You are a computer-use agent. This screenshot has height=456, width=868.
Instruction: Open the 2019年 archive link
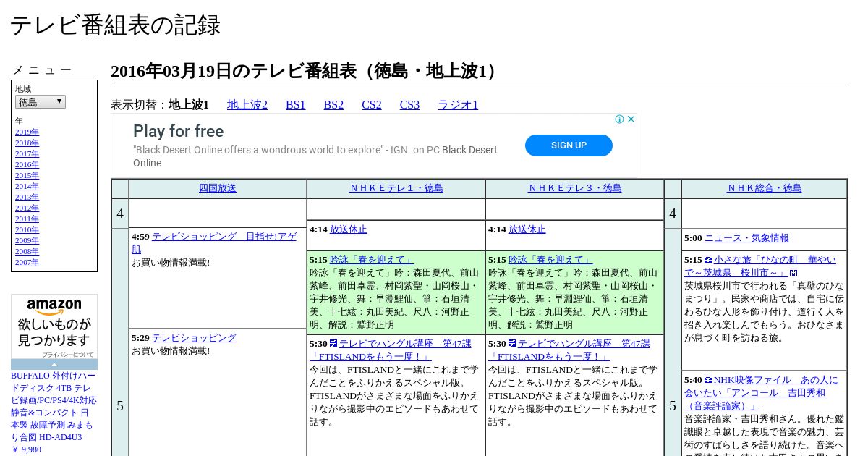(x=27, y=132)
